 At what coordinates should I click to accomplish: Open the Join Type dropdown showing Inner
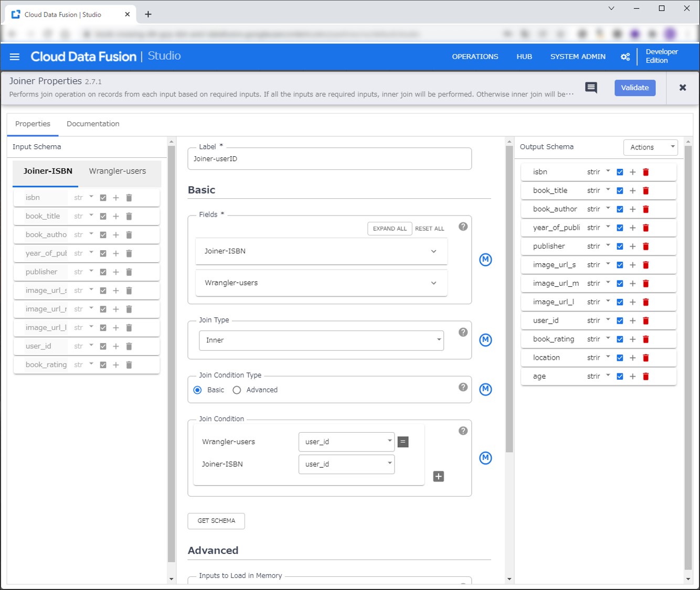pos(321,340)
